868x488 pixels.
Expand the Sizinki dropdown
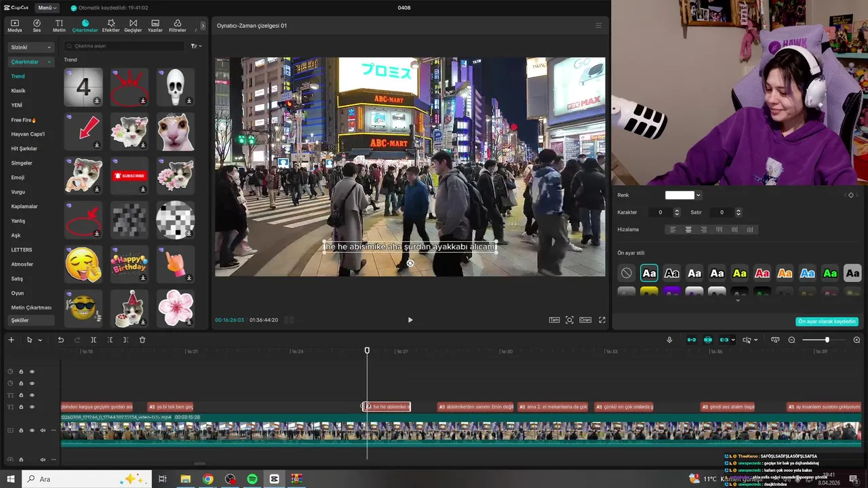pos(31,47)
